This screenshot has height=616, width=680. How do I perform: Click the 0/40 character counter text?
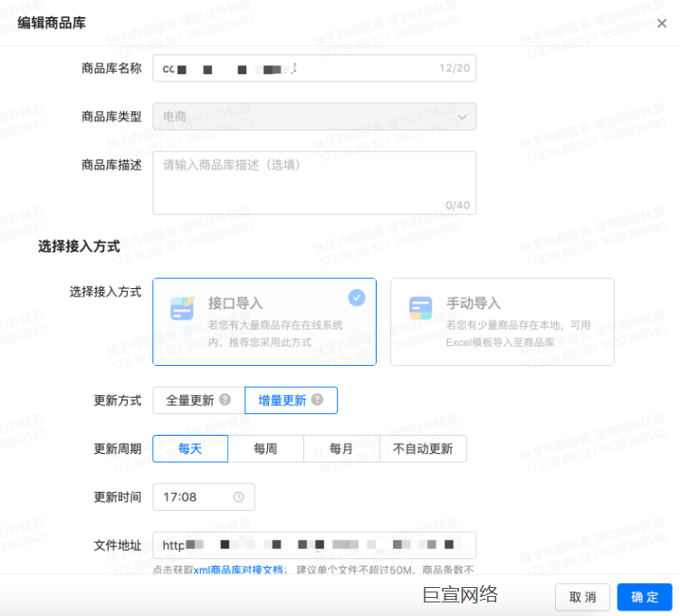pyautogui.click(x=457, y=206)
